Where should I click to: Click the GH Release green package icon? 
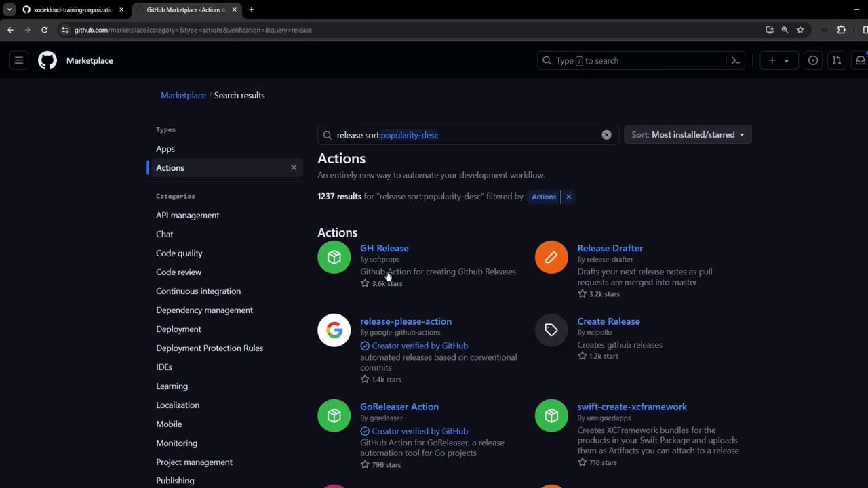[334, 258]
